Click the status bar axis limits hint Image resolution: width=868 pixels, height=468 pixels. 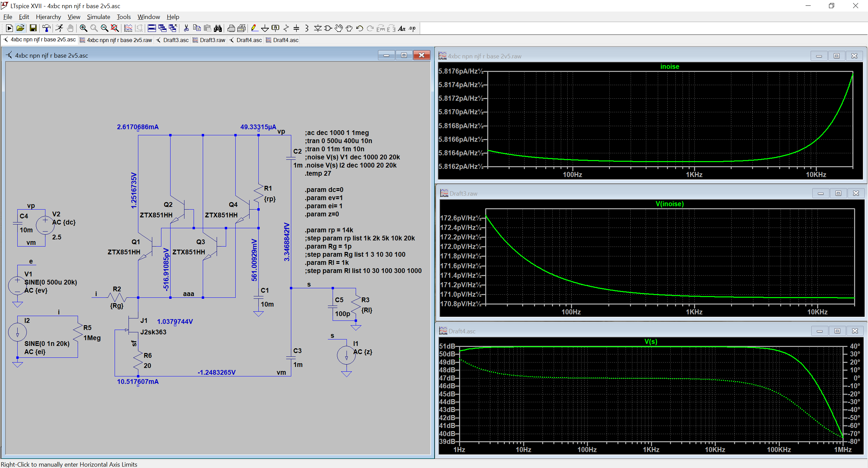pyautogui.click(x=69, y=464)
